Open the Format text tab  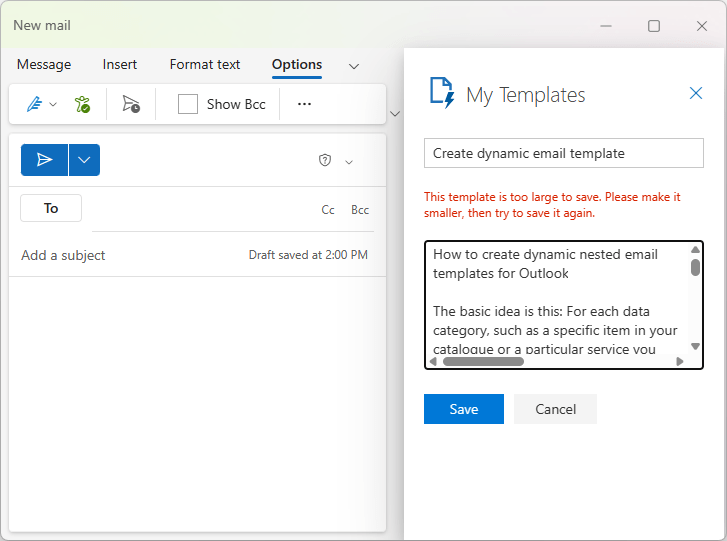(205, 65)
